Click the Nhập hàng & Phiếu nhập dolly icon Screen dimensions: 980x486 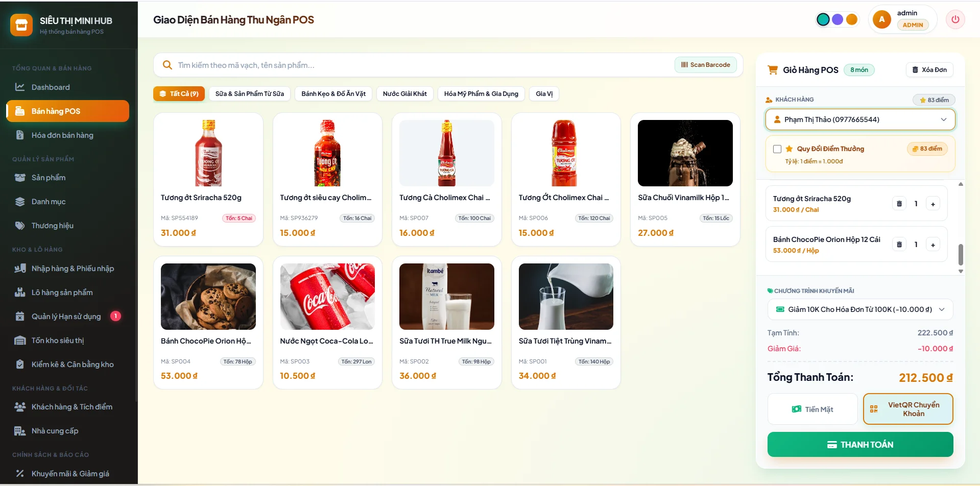pyautogui.click(x=20, y=269)
